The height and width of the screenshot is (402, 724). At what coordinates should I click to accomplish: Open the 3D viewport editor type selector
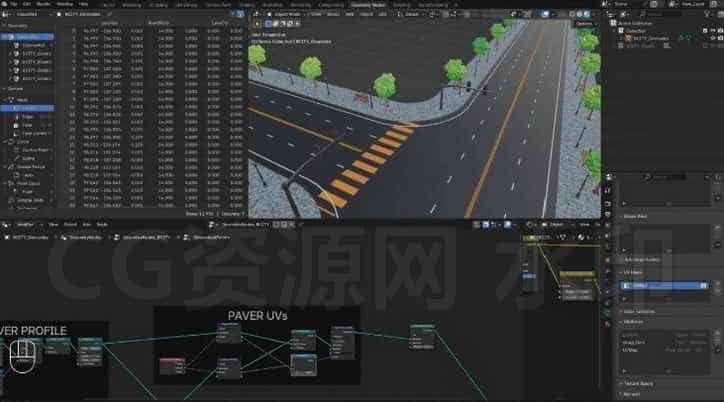256,14
